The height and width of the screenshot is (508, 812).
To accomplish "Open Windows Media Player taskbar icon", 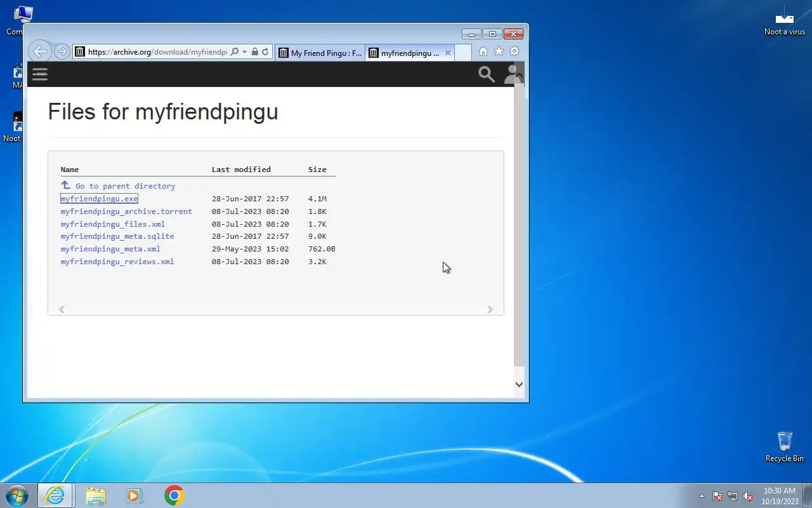I will (x=134, y=495).
